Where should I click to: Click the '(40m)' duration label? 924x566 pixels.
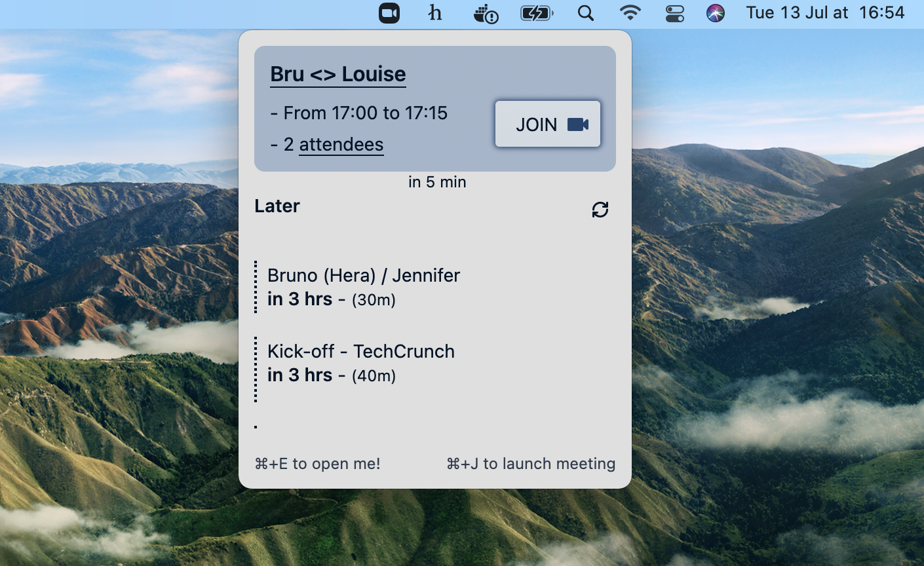(x=374, y=376)
